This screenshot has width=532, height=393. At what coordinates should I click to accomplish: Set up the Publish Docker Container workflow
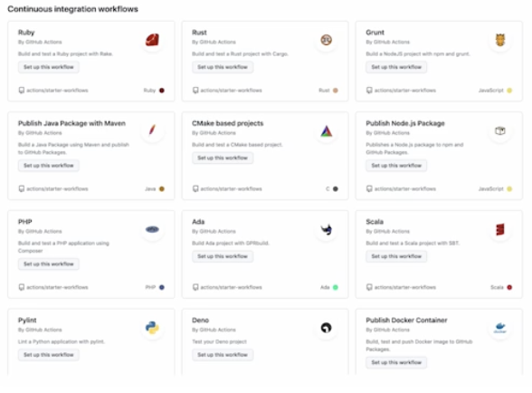396,362
